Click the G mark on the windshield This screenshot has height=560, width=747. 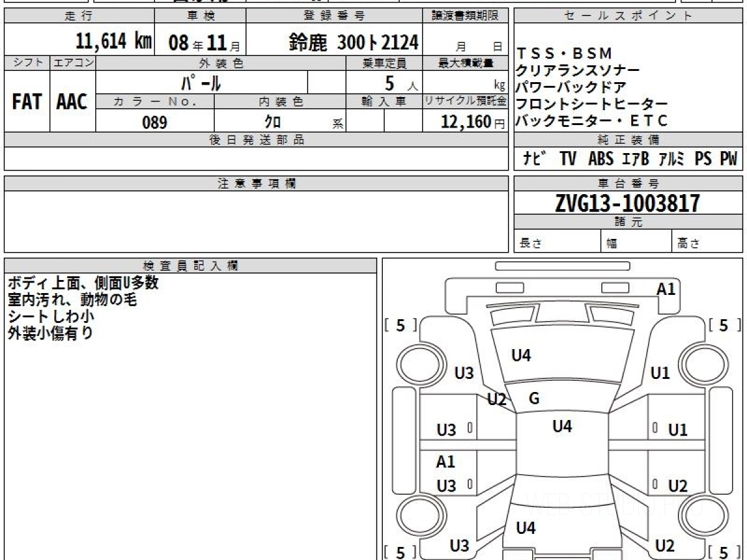(534, 399)
